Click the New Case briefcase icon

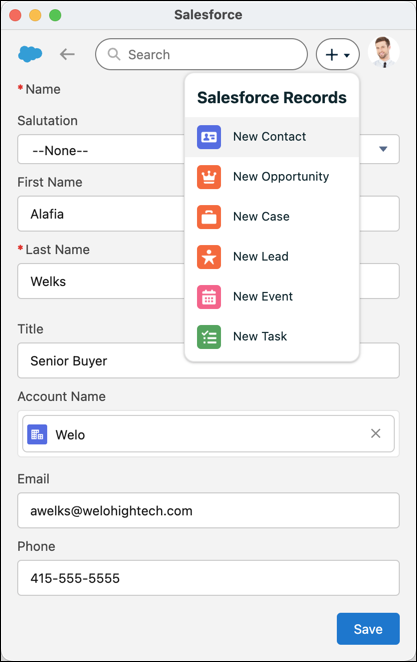point(209,217)
